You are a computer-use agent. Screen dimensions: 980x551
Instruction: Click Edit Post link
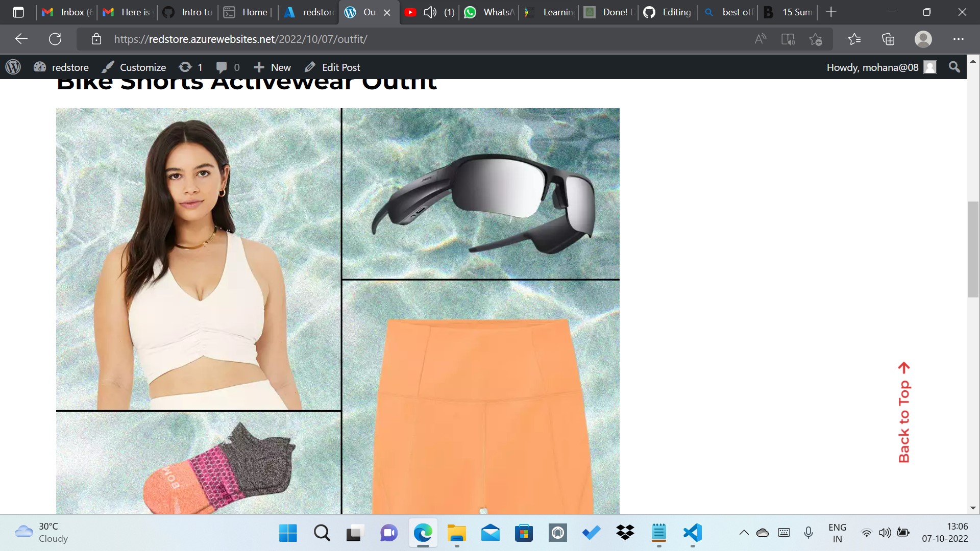[332, 67]
